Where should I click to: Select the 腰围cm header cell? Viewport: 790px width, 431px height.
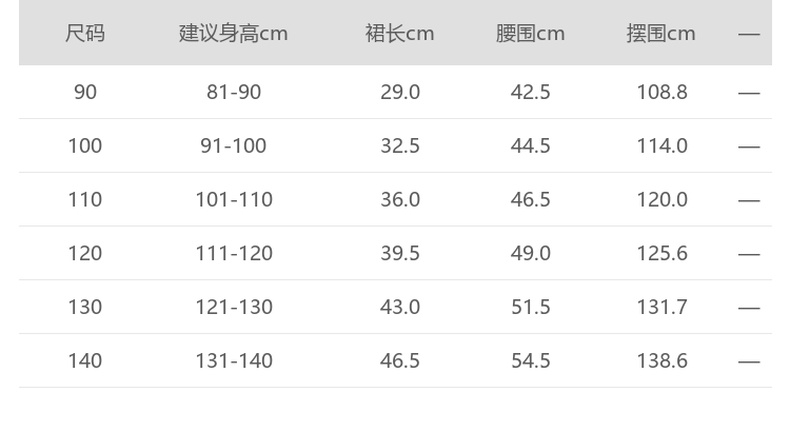tap(530, 33)
